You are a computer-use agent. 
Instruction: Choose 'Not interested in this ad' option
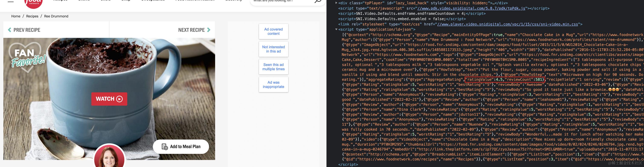pyautogui.click(x=273, y=49)
